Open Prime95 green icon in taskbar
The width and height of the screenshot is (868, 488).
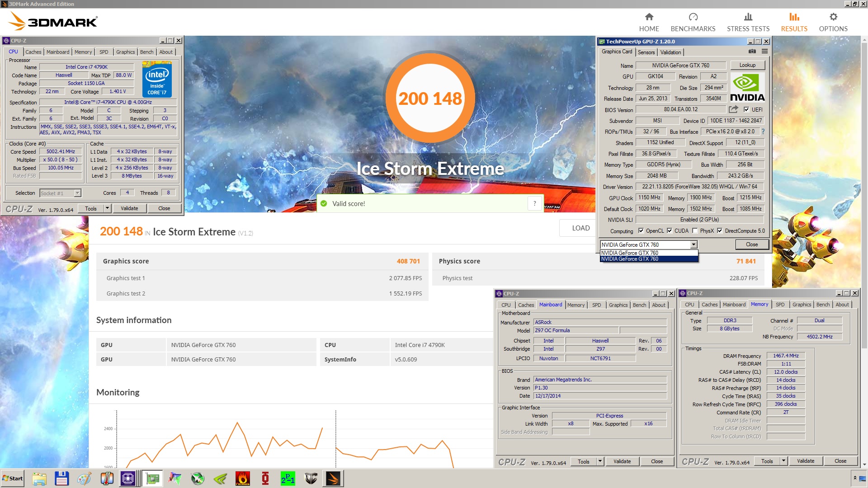[x=288, y=479]
